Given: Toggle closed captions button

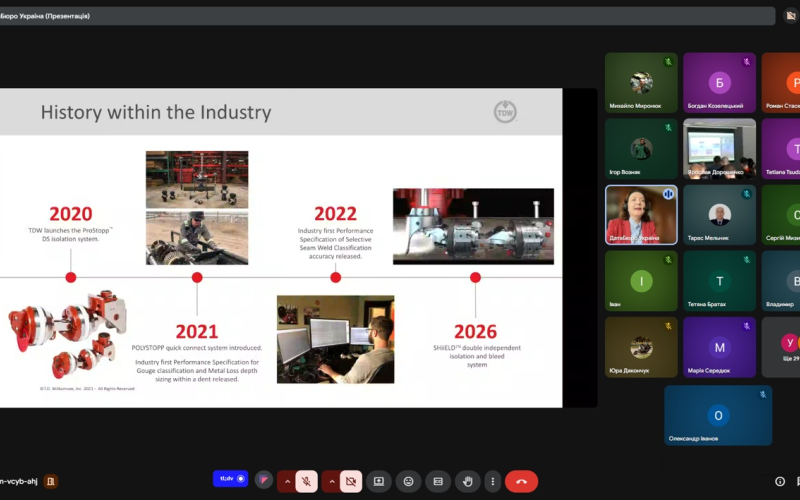Looking at the screenshot, I should 436,481.
